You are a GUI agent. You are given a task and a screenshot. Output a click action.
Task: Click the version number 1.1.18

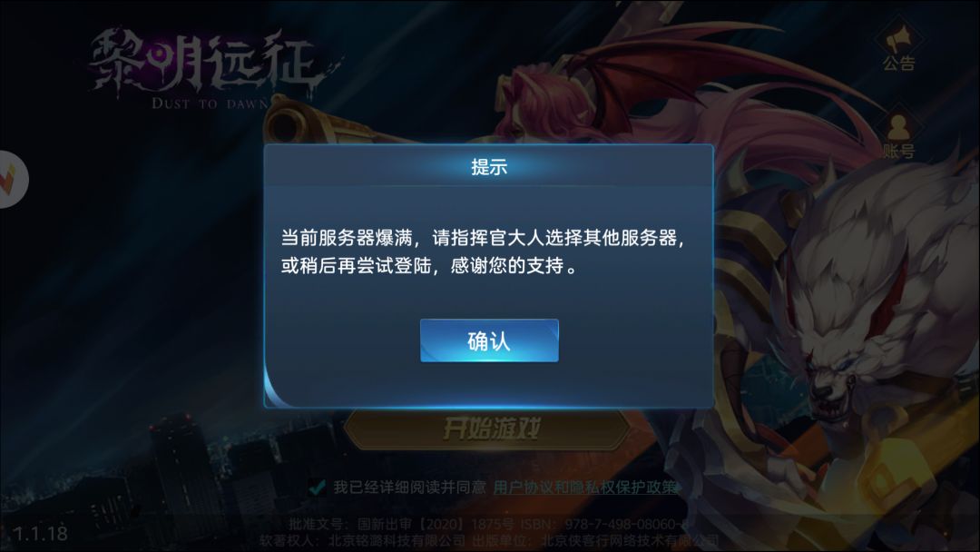(40, 533)
